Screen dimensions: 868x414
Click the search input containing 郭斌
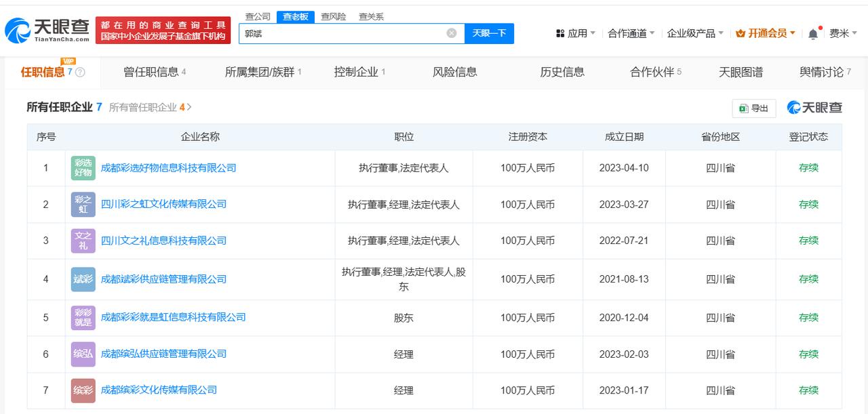tap(342, 33)
